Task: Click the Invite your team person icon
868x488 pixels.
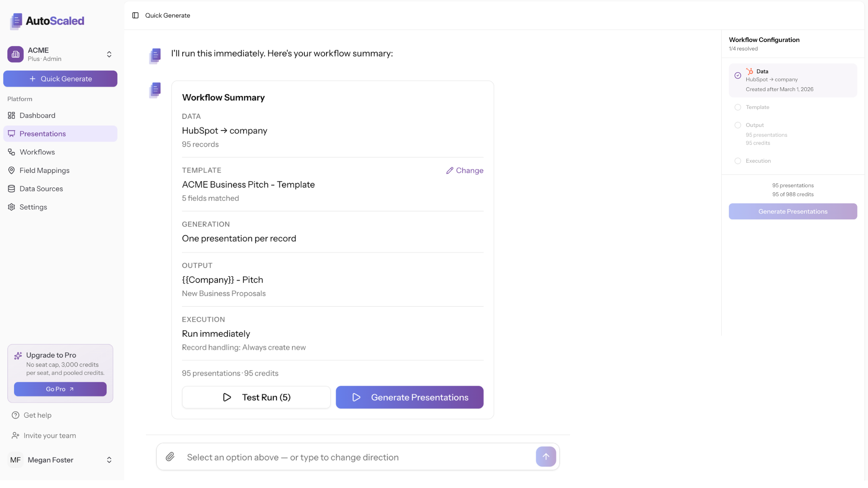Action: pyautogui.click(x=16, y=435)
